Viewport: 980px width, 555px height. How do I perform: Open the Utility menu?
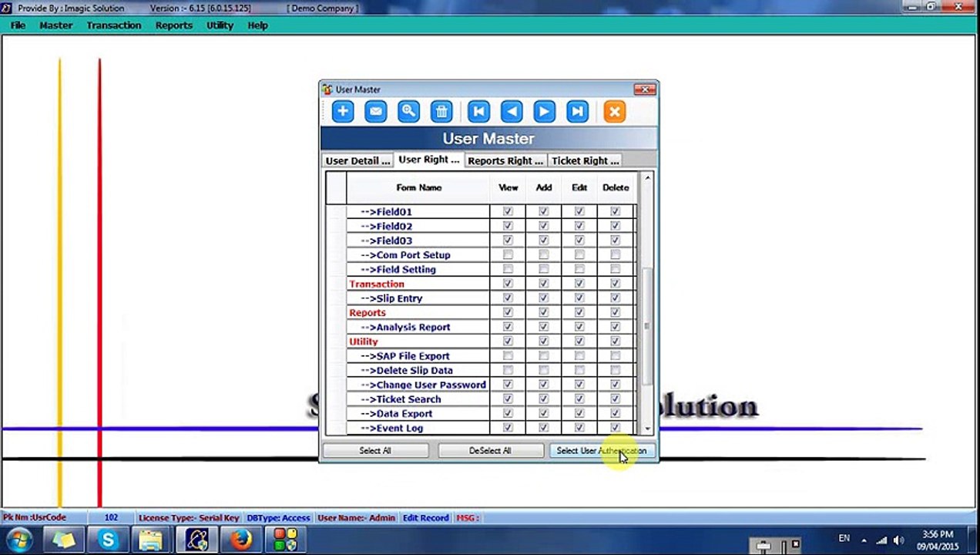[x=220, y=25]
